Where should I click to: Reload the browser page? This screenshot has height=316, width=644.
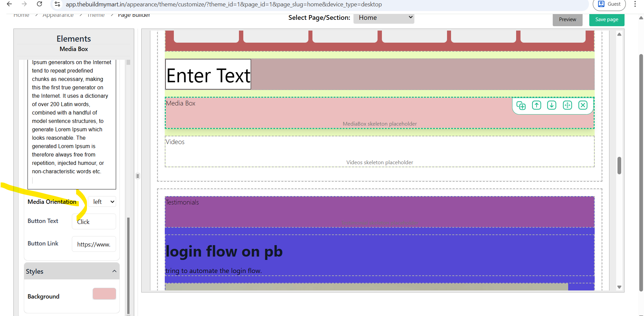click(39, 4)
